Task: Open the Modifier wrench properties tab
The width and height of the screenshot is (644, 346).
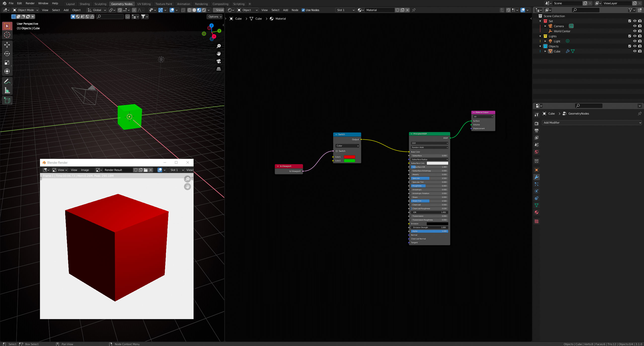Action: pyautogui.click(x=537, y=177)
